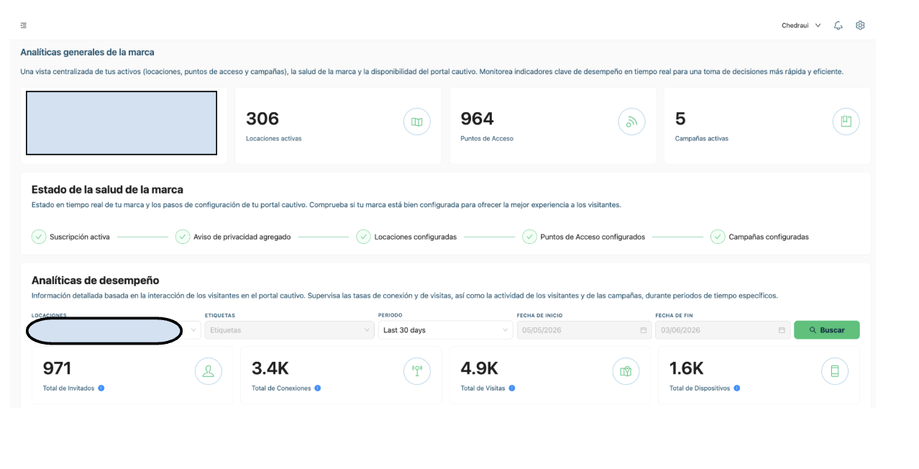The height and width of the screenshot is (469, 919).
Task: Expand the Periodo Last 30 days dropdown
Action: pos(445,330)
